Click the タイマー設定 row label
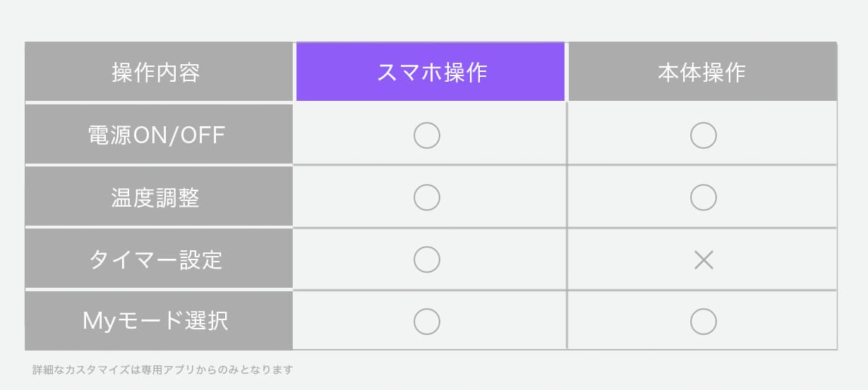The width and height of the screenshot is (868, 390). (x=159, y=260)
